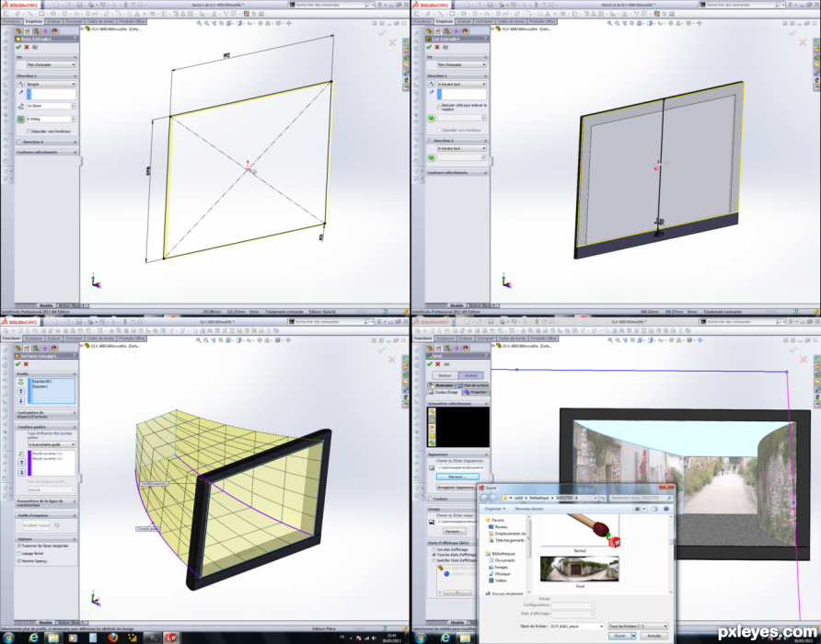Image resolution: width=821 pixels, height=644 pixels.
Task: Click reverse direction icon beside Borgne dropdown
Action: (21, 84)
